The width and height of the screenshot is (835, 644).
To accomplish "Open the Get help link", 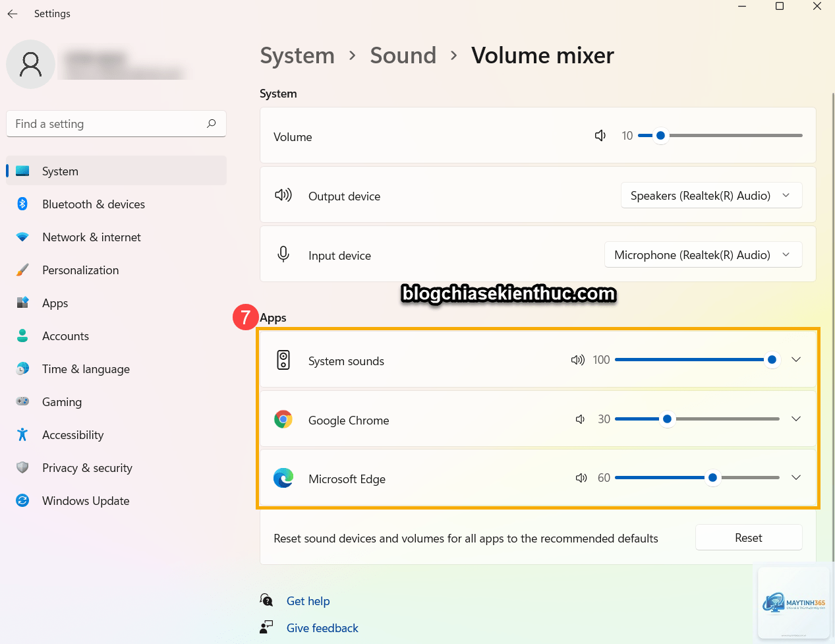I will (x=308, y=601).
